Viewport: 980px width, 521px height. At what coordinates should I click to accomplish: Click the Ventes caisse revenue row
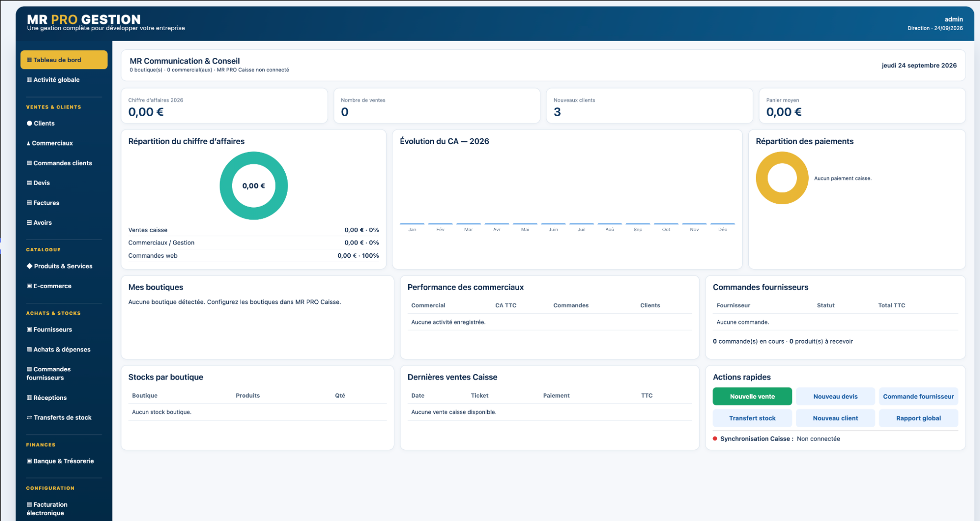click(x=254, y=230)
